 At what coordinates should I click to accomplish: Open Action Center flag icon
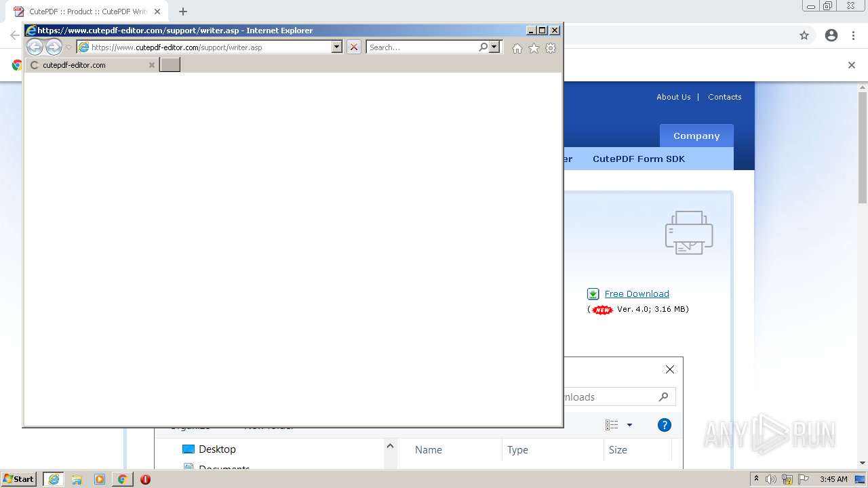pyautogui.click(x=804, y=479)
